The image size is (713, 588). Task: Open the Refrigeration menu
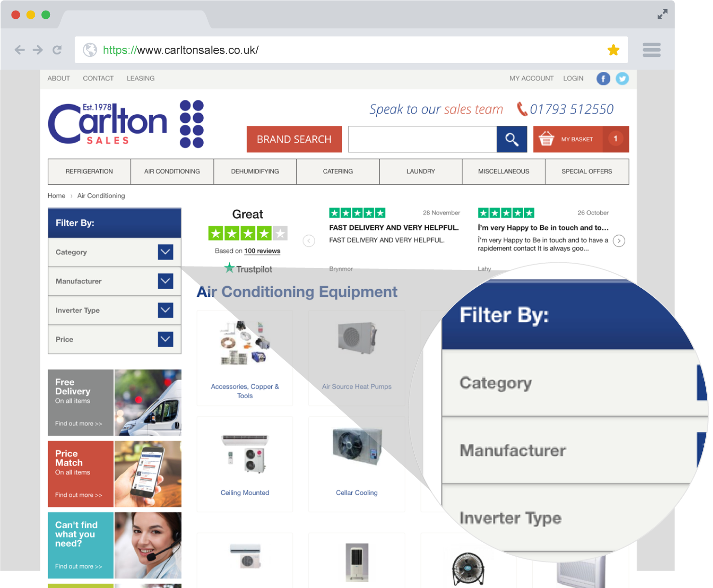pyautogui.click(x=89, y=172)
